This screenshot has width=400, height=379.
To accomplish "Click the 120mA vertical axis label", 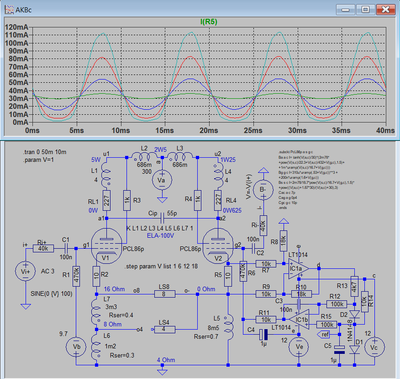I will [x=17, y=27].
